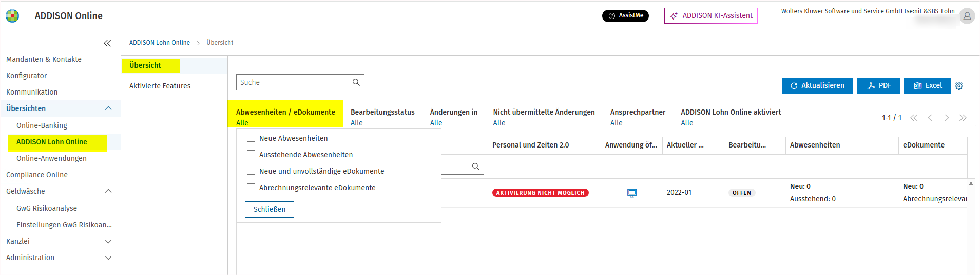Screen dimensions: 980x275
Task: Enable Ausstehende Abwesenheiten filter
Action: point(251,154)
